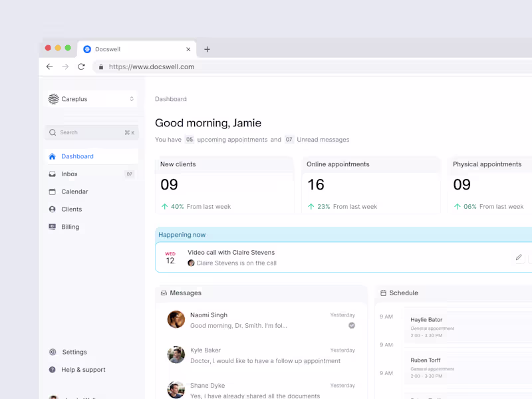532x399 pixels.
Task: Open Clients in the sidebar
Action: coord(91,209)
